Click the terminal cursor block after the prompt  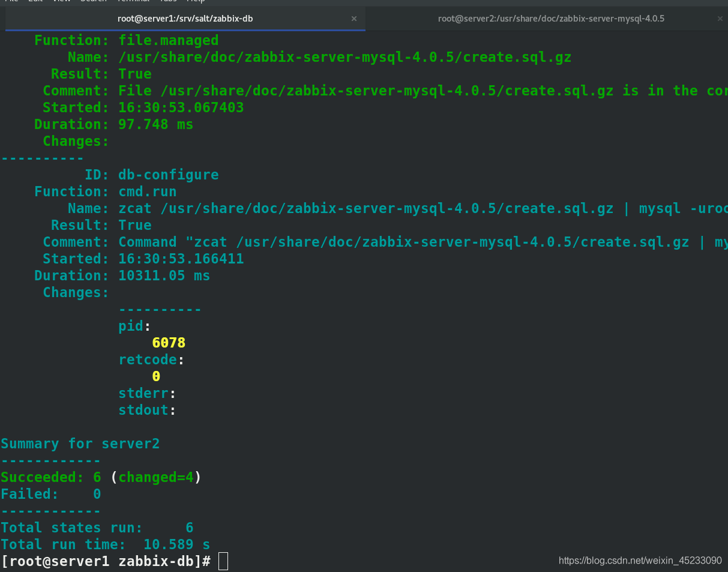click(x=223, y=561)
